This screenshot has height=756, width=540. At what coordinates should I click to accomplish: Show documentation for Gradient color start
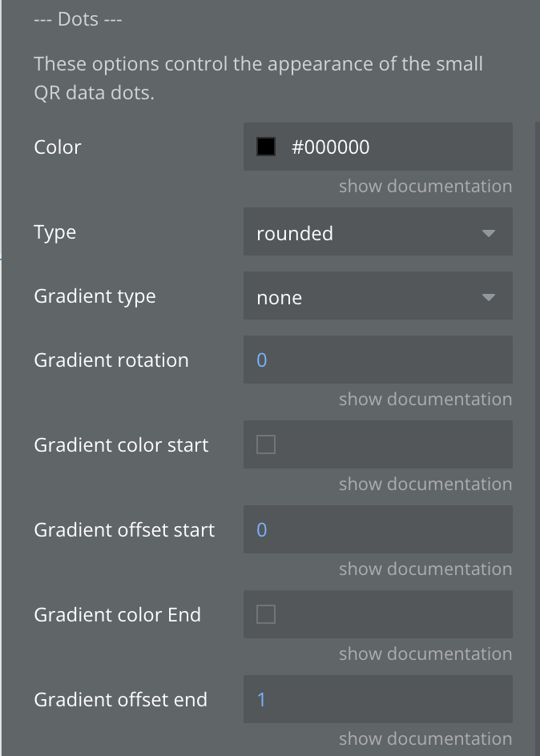425,485
